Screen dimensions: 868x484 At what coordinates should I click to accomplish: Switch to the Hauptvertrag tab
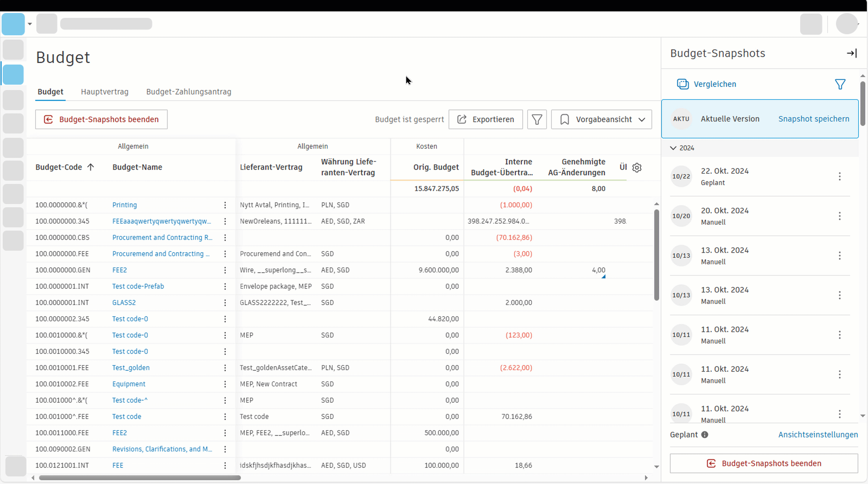[x=105, y=92]
